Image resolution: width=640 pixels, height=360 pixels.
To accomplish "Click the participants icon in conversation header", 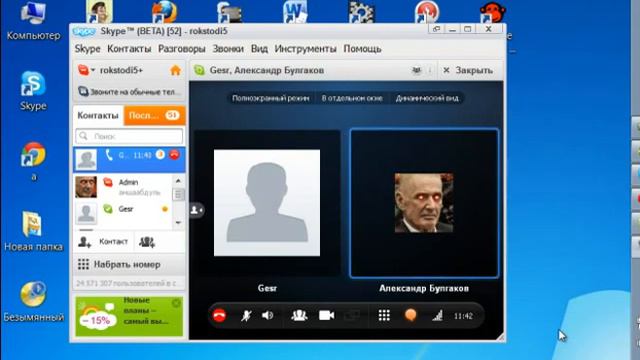I will 416,70.
